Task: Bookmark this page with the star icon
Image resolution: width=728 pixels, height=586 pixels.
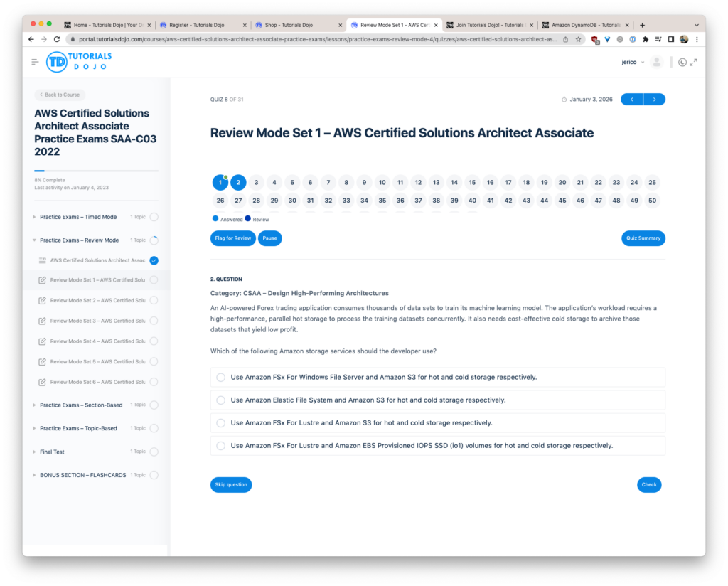Action: [x=579, y=39]
